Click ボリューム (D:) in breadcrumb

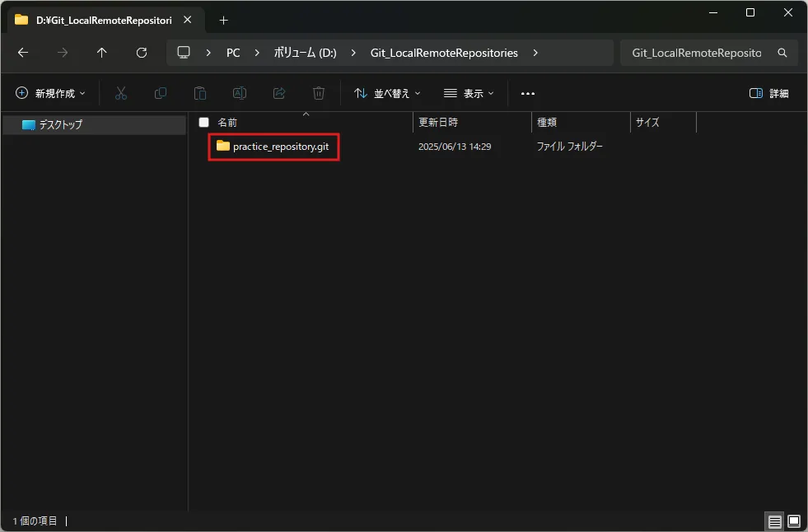pyautogui.click(x=305, y=53)
